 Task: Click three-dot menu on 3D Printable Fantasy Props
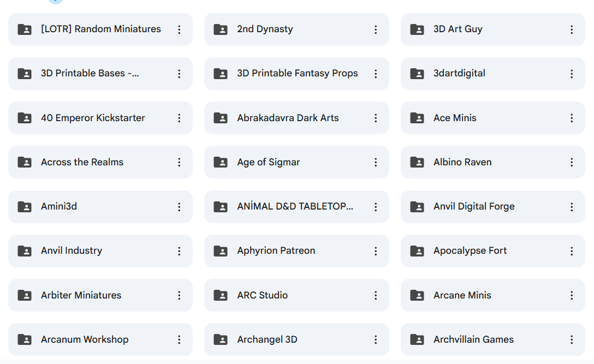point(376,74)
